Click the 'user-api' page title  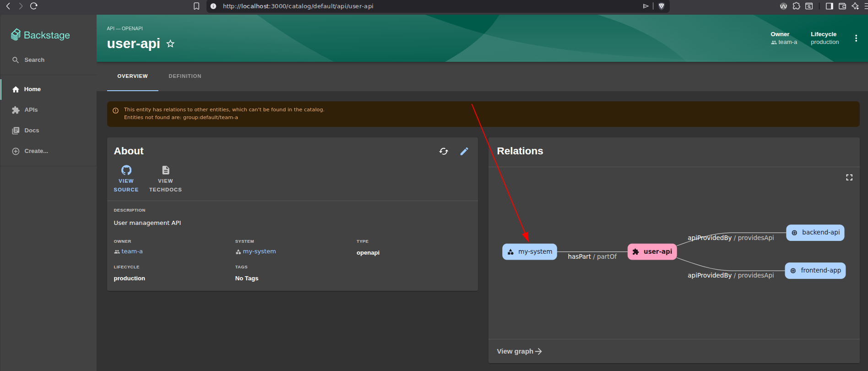coord(134,44)
